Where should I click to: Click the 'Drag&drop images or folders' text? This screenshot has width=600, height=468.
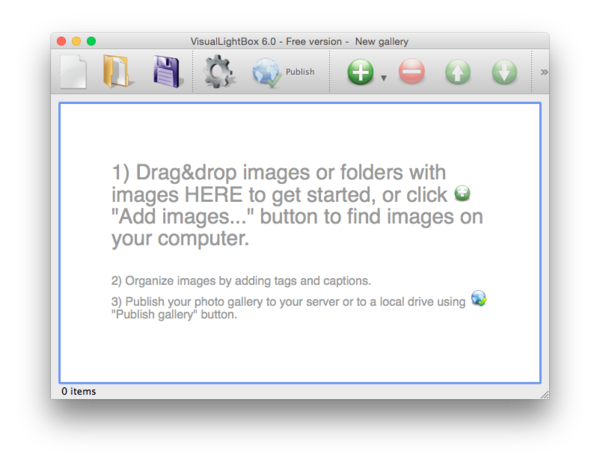(271, 173)
